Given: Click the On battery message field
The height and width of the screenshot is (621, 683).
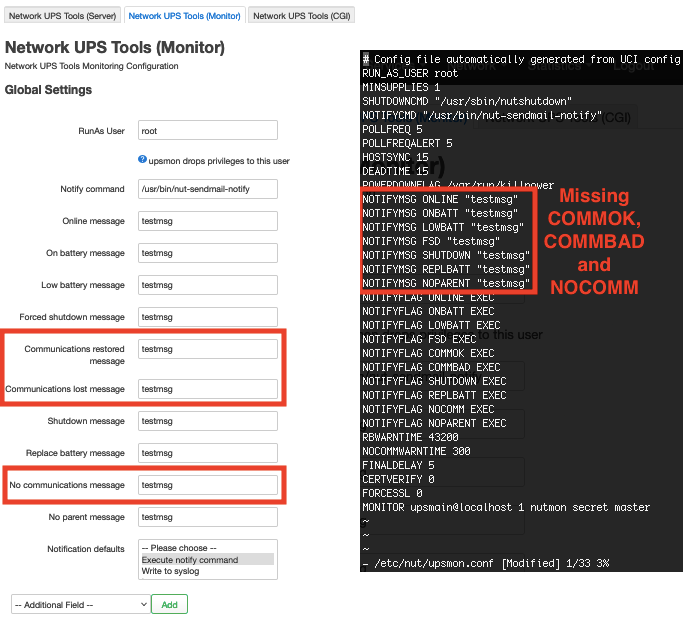Looking at the screenshot, I should (208, 253).
